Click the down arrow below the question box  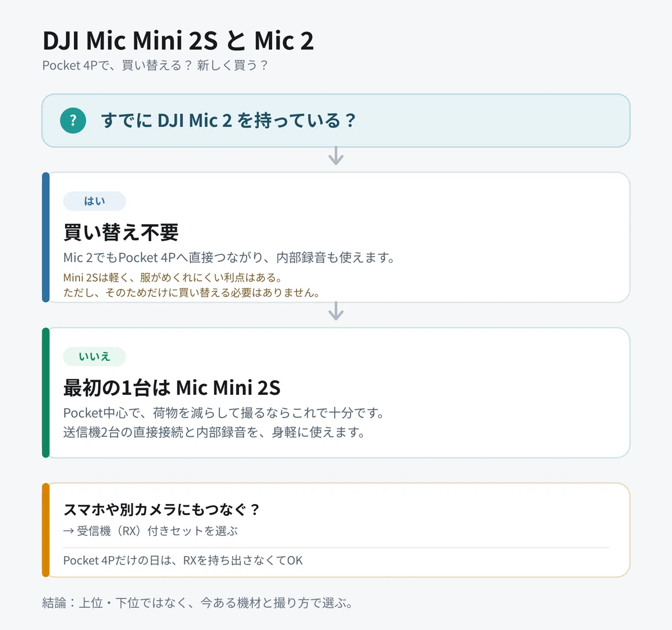tap(336, 156)
